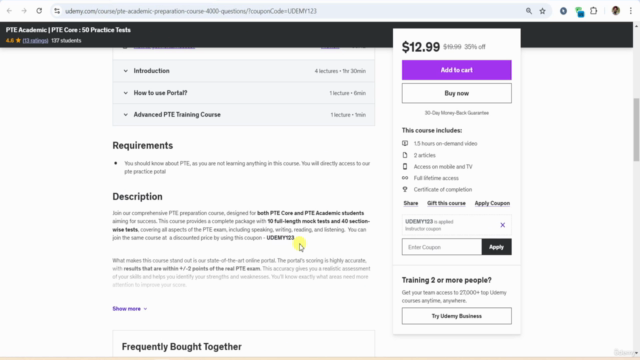
Task: Click the Buy now button
Action: 456,93
